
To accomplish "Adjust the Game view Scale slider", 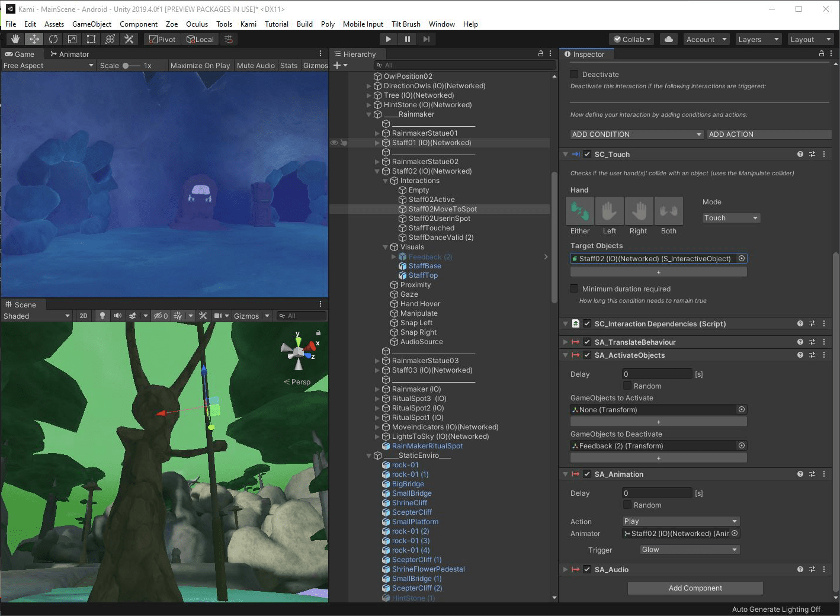I will [127, 66].
